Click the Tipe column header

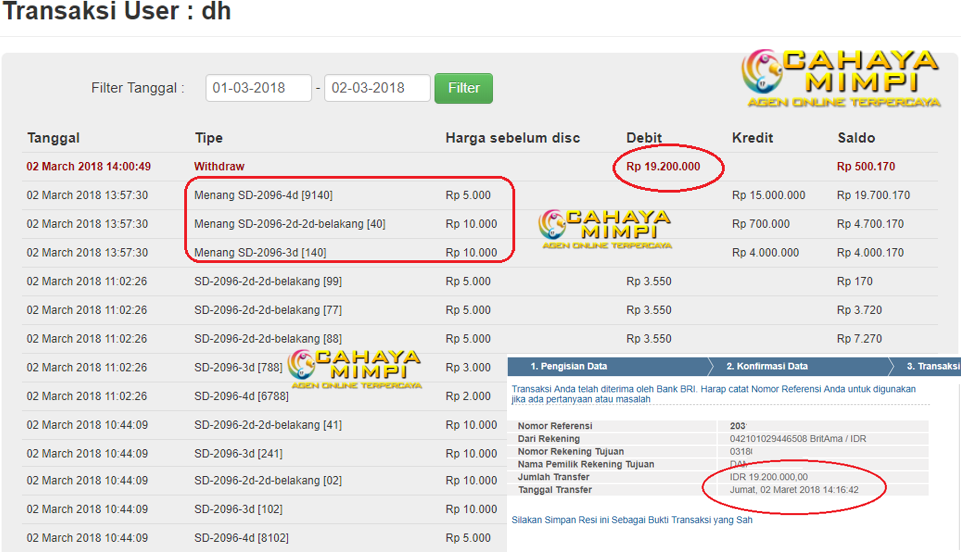coord(208,138)
